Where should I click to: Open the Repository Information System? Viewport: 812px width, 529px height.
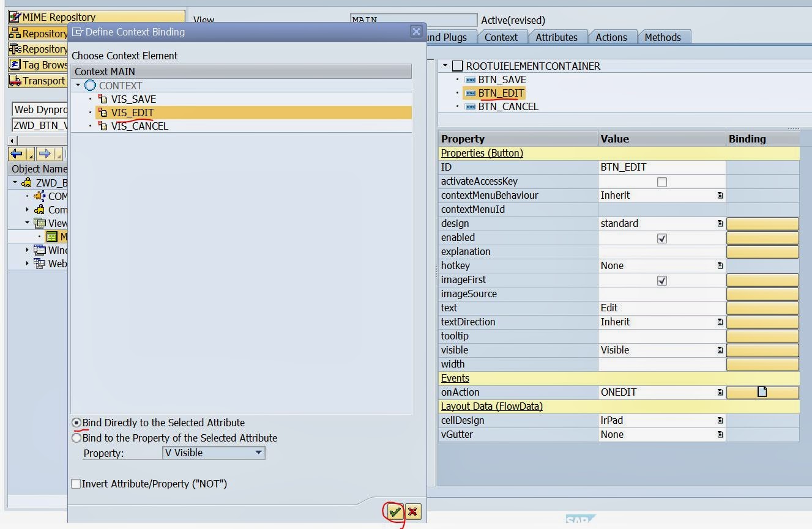click(38, 49)
